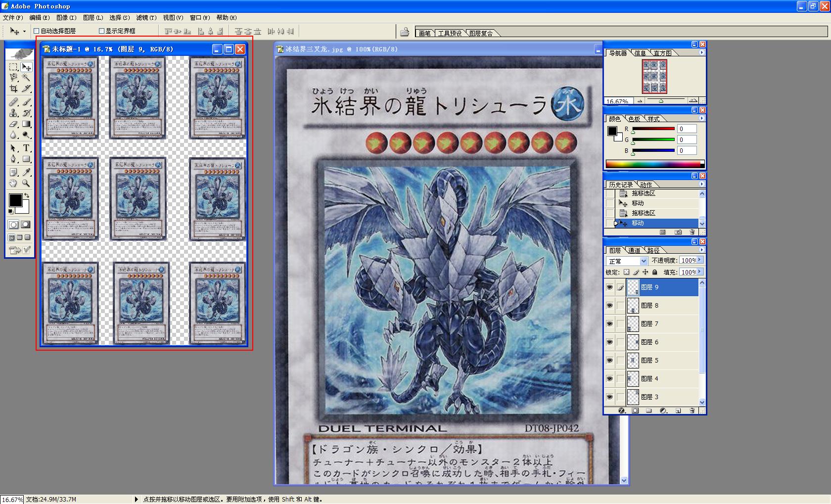Toggle lock transparent pixels

[x=627, y=272]
